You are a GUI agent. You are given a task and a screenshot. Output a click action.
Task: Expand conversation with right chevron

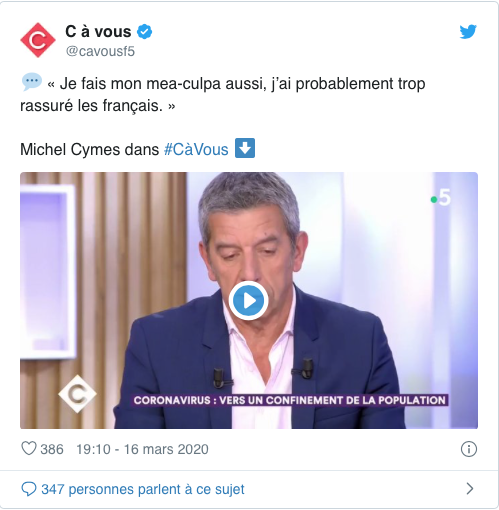point(470,489)
